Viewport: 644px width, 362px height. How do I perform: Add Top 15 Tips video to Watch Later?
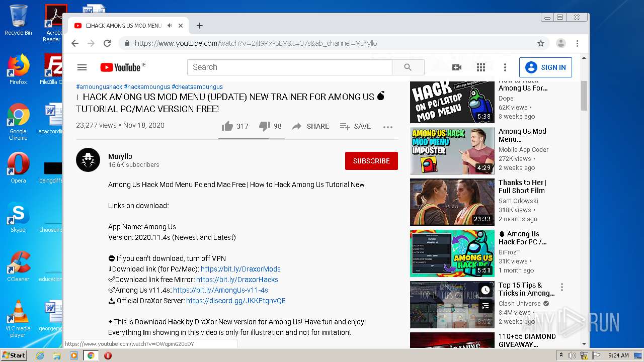tap(486, 290)
